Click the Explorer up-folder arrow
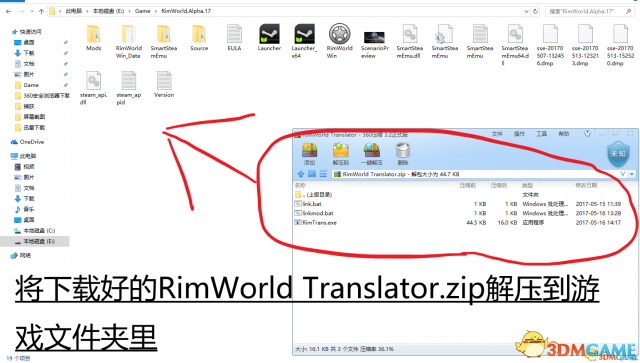Image resolution: width=640 pixels, height=363 pixels. pyautogui.click(x=41, y=11)
